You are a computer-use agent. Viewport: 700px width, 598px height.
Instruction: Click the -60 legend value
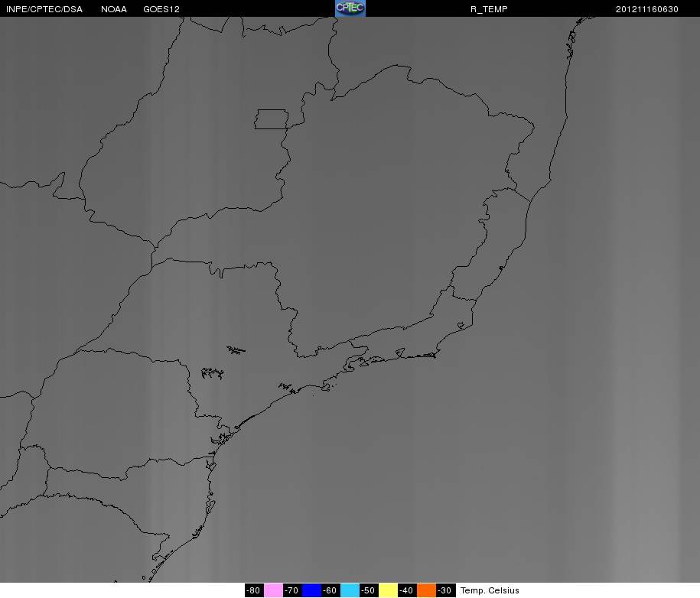pyautogui.click(x=330, y=590)
